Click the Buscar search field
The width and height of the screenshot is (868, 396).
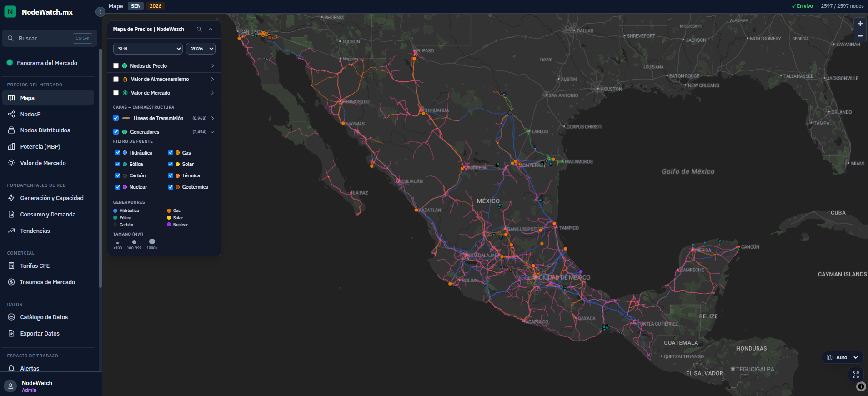click(x=50, y=38)
